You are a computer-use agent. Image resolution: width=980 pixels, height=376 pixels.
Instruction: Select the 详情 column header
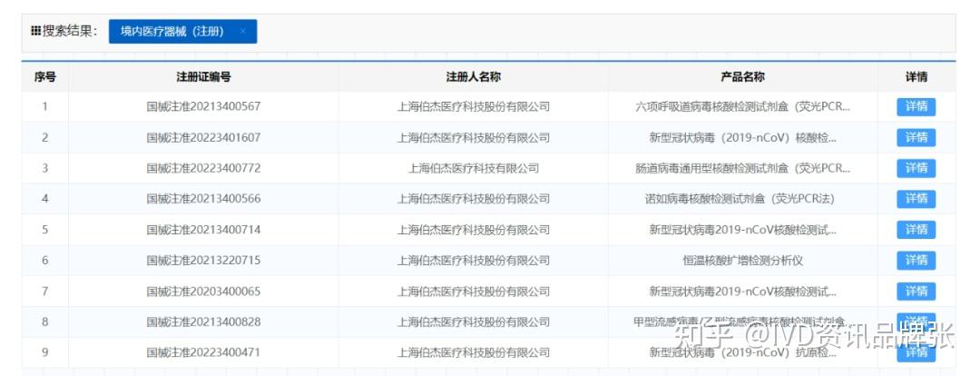point(916,77)
